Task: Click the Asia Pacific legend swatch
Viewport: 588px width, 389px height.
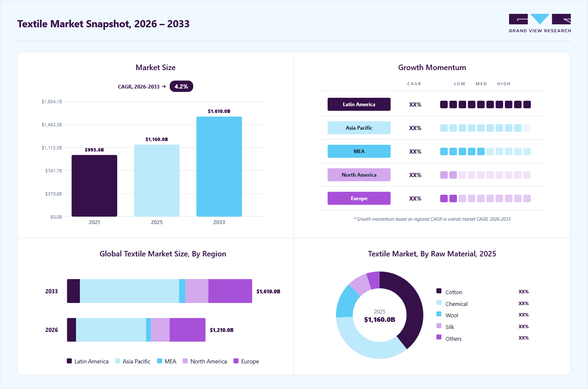Action: point(118,361)
